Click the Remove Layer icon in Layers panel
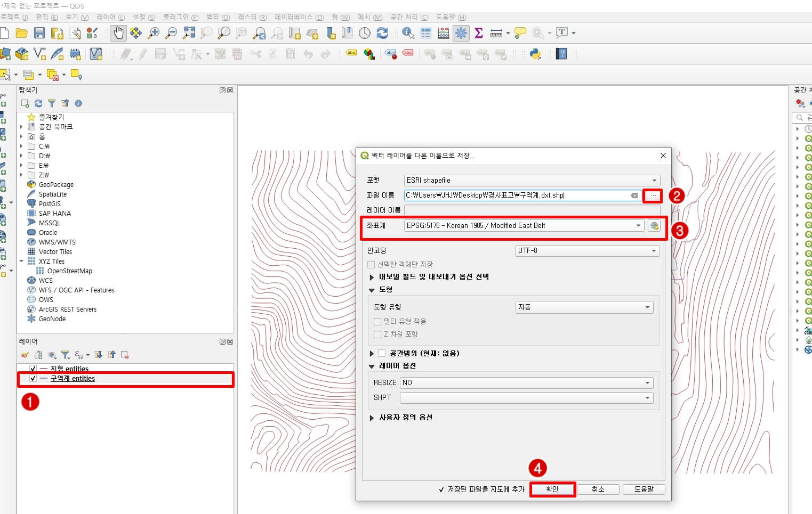812x514 pixels. 125,355
